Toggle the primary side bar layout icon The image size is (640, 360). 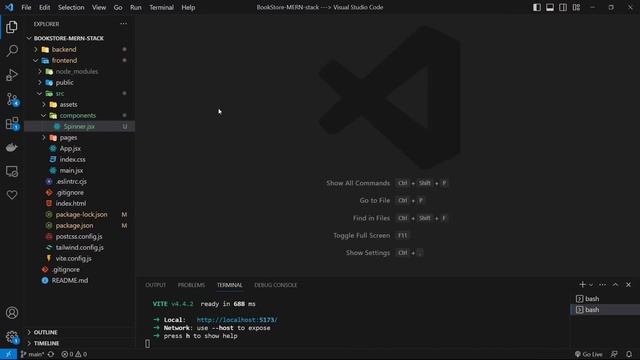pos(537,7)
